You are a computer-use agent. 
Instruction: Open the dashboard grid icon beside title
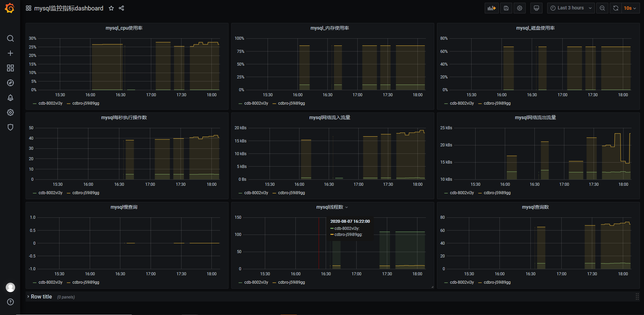[29, 8]
